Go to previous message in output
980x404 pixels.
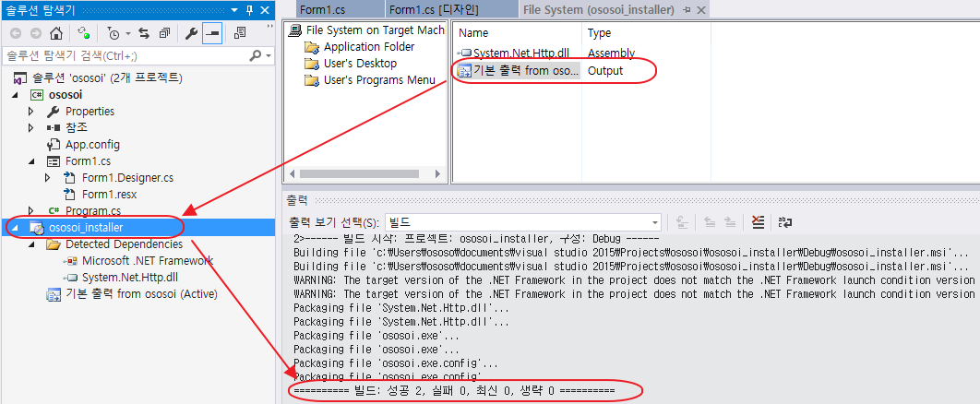[710, 222]
